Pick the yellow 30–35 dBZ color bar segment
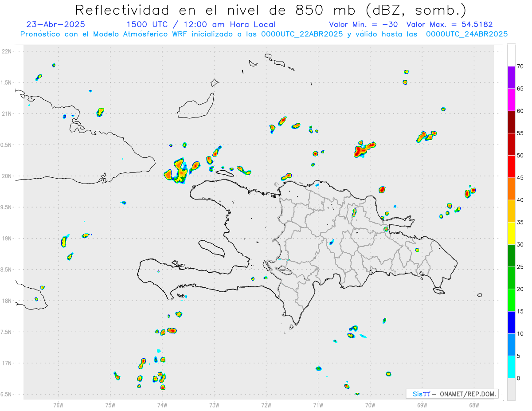Screen dimensions: 532x411 pyautogui.click(x=511, y=233)
